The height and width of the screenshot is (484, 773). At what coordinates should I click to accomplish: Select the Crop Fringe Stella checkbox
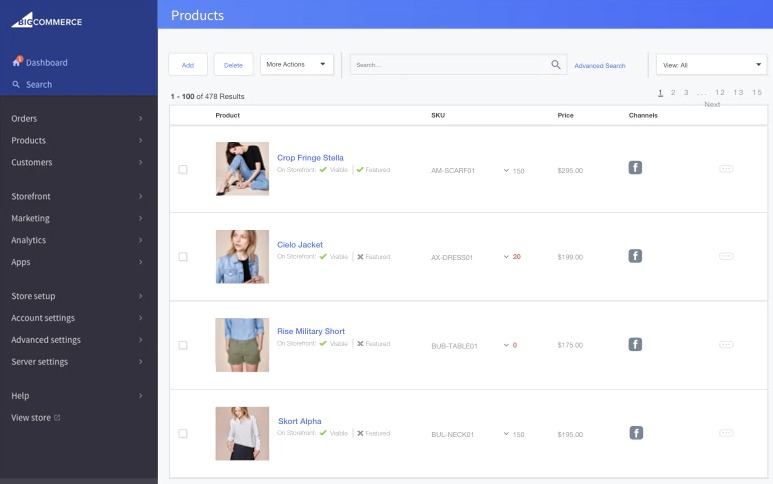[183, 169]
